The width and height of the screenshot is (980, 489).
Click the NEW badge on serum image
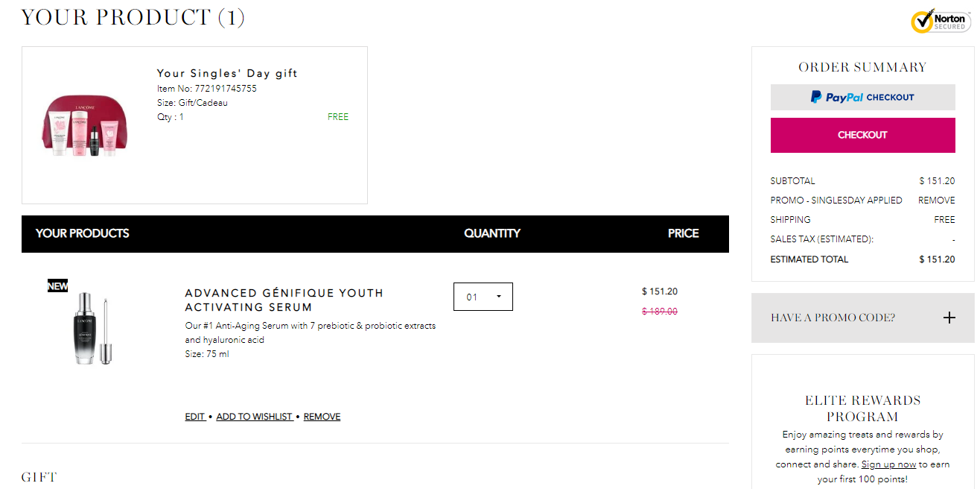(57, 286)
